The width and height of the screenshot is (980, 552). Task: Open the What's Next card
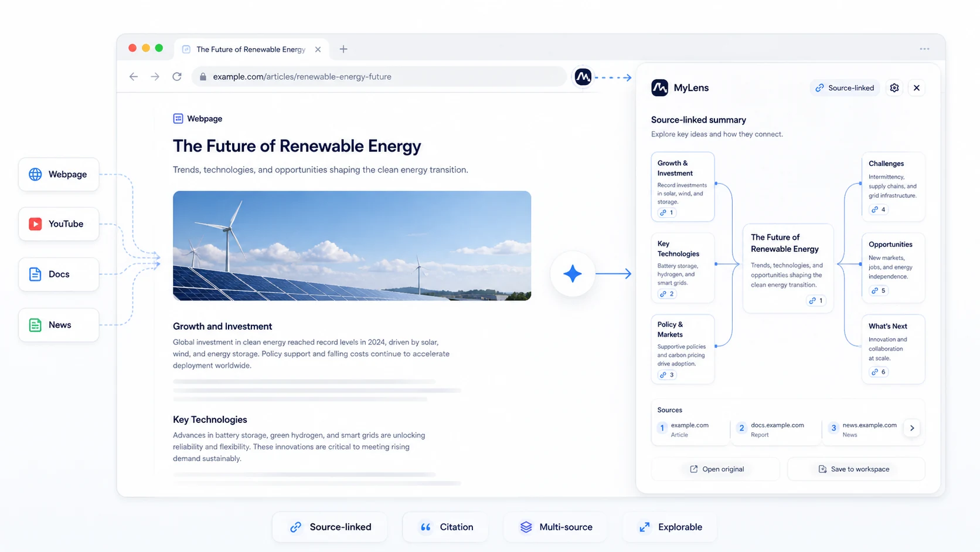tap(893, 349)
